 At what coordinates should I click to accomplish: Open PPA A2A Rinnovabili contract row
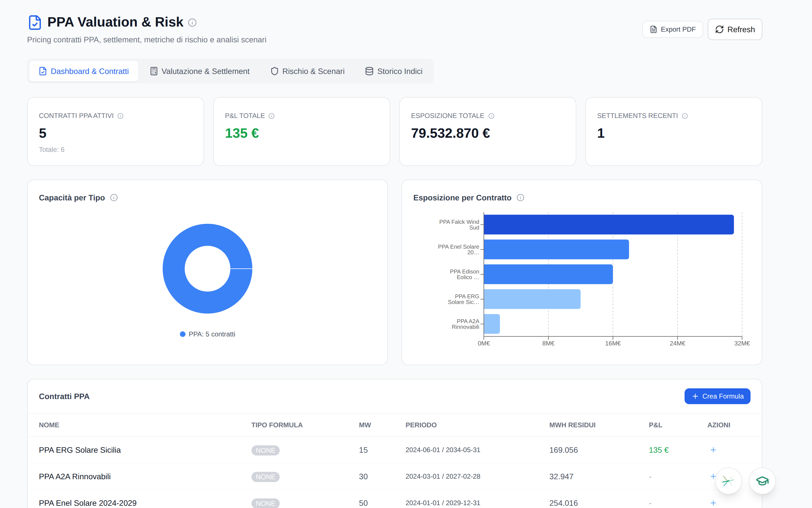coord(395,476)
